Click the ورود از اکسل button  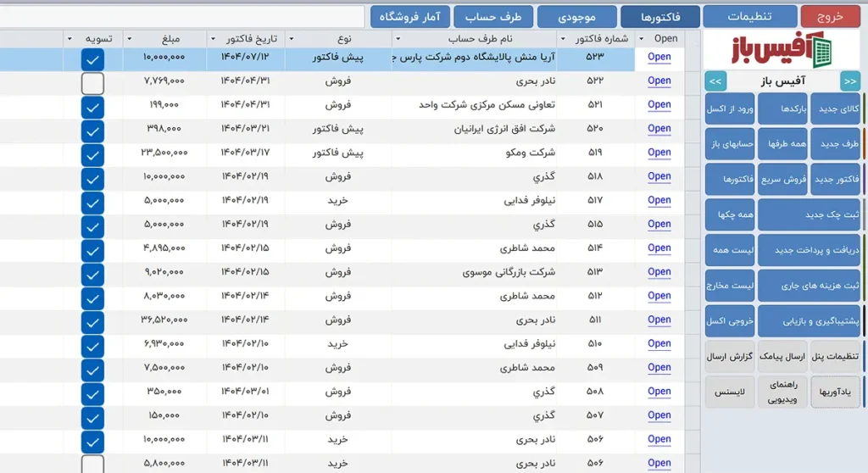[730, 109]
